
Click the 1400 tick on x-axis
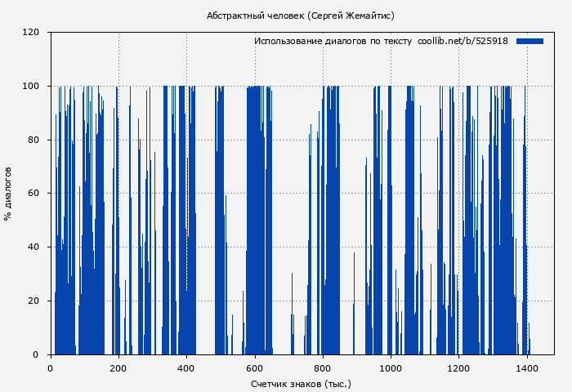pyautogui.click(x=527, y=368)
